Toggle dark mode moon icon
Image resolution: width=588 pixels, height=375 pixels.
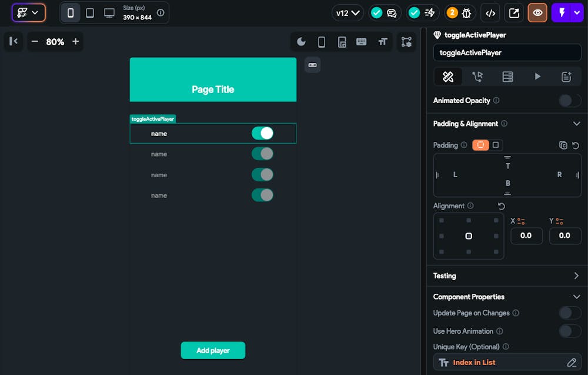(301, 42)
